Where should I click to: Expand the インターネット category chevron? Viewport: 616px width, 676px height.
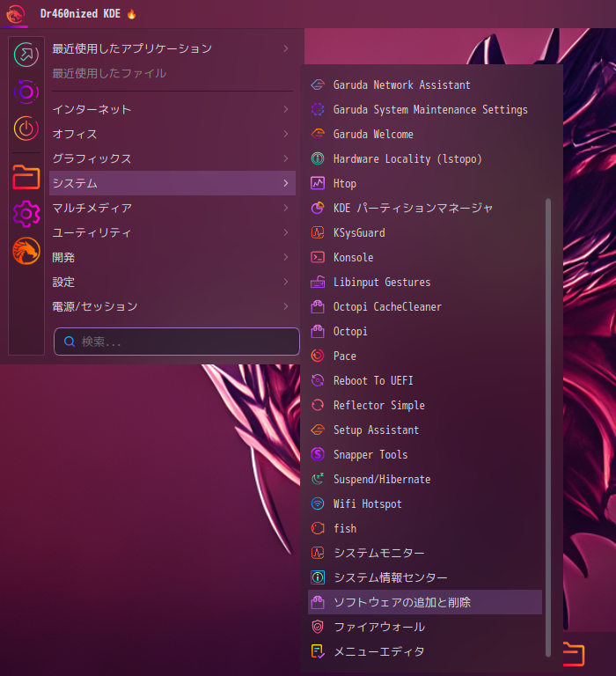click(x=286, y=109)
